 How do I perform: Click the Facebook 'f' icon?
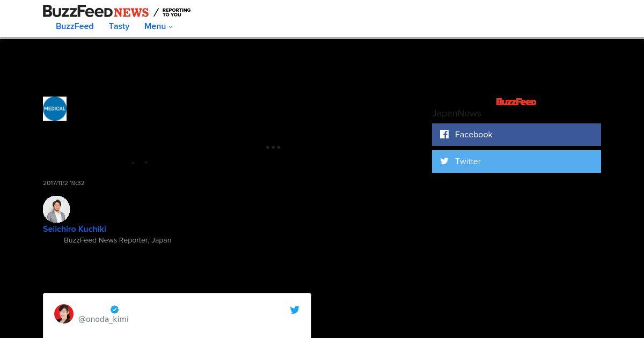(x=444, y=134)
